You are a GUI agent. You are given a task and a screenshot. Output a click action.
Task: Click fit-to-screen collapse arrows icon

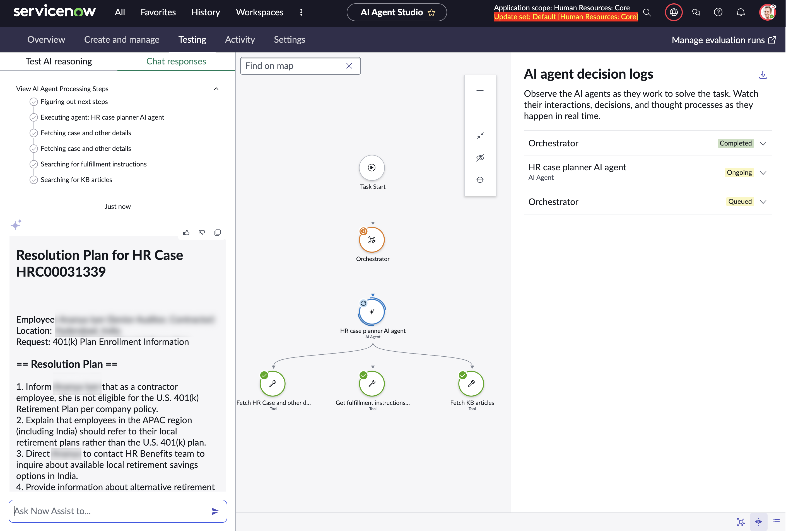coord(480,135)
